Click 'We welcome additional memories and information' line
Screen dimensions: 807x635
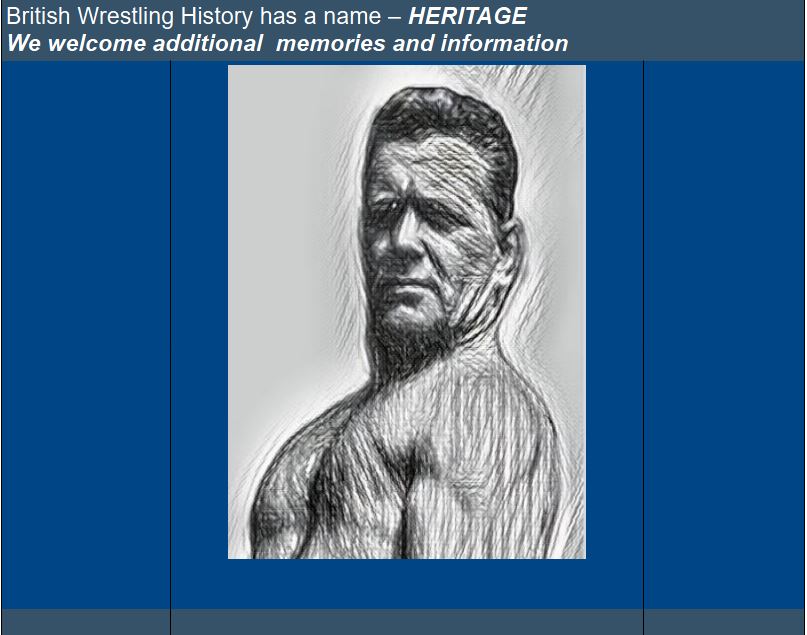click(288, 43)
